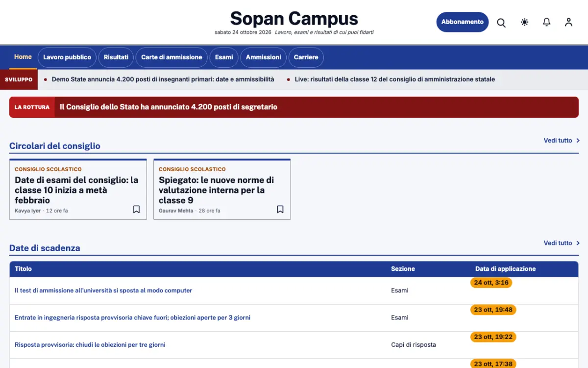Image resolution: width=588 pixels, height=368 pixels.
Task: Open article 'Spiegato: le nuove norme di valutazione'
Action: 217,190
